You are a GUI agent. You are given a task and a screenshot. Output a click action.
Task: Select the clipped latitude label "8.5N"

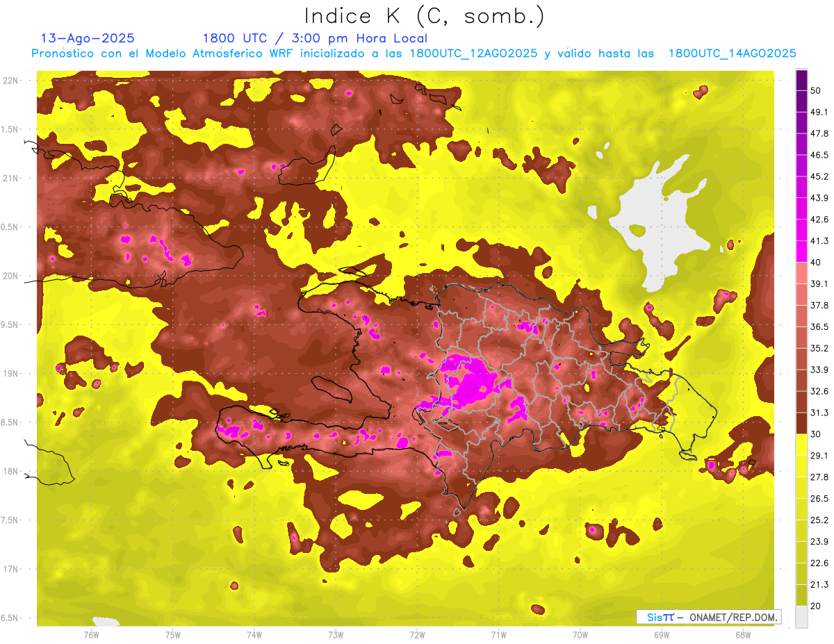[x=10, y=423]
